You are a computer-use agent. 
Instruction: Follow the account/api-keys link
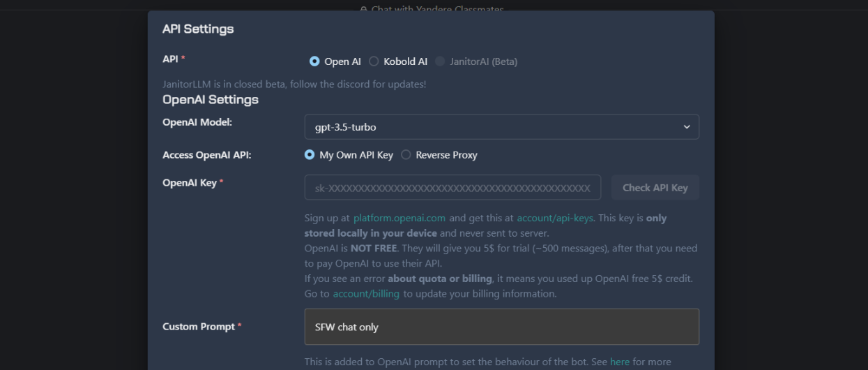pos(555,218)
